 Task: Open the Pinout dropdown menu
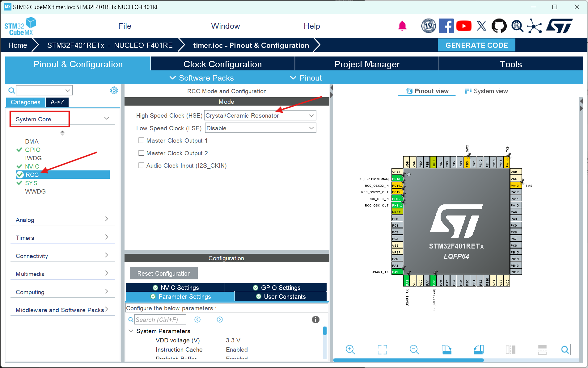pos(306,78)
